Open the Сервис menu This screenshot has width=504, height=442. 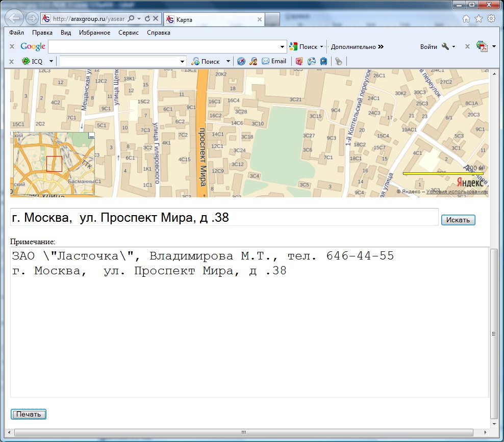129,33
